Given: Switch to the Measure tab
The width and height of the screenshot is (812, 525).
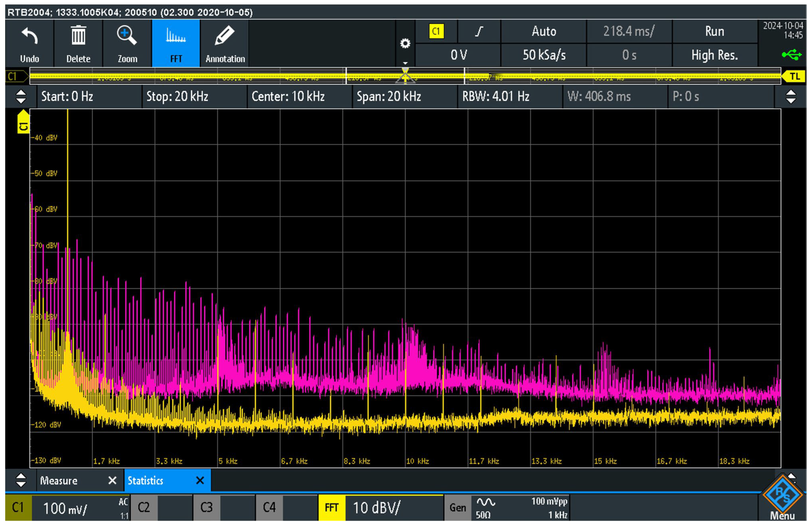Looking at the screenshot, I should pyautogui.click(x=59, y=481).
